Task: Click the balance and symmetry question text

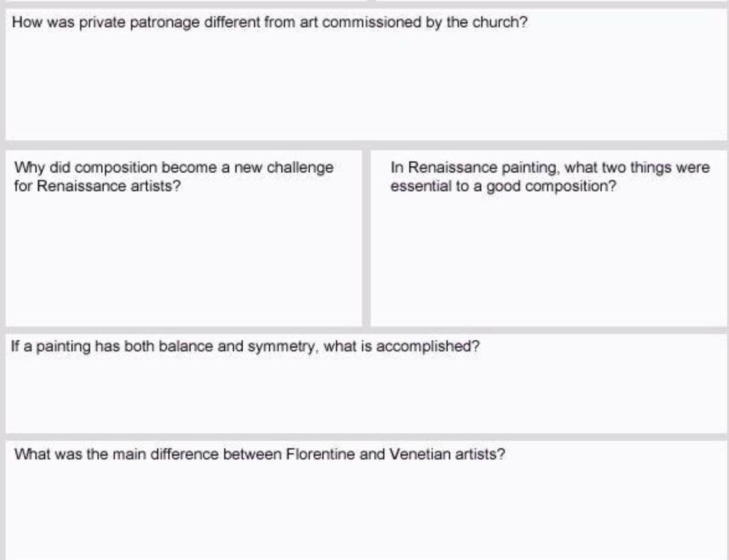Action: coord(245,346)
